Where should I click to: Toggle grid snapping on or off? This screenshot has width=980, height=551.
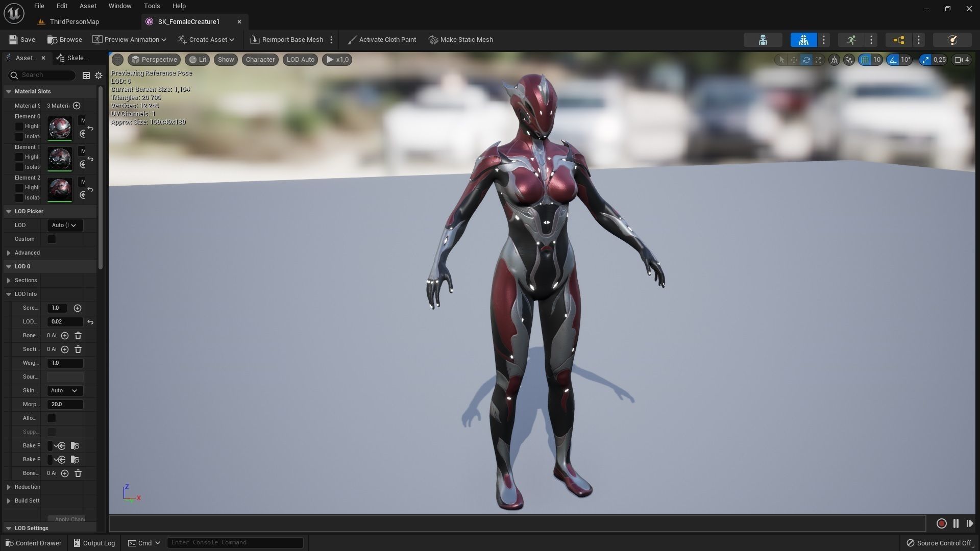point(865,60)
